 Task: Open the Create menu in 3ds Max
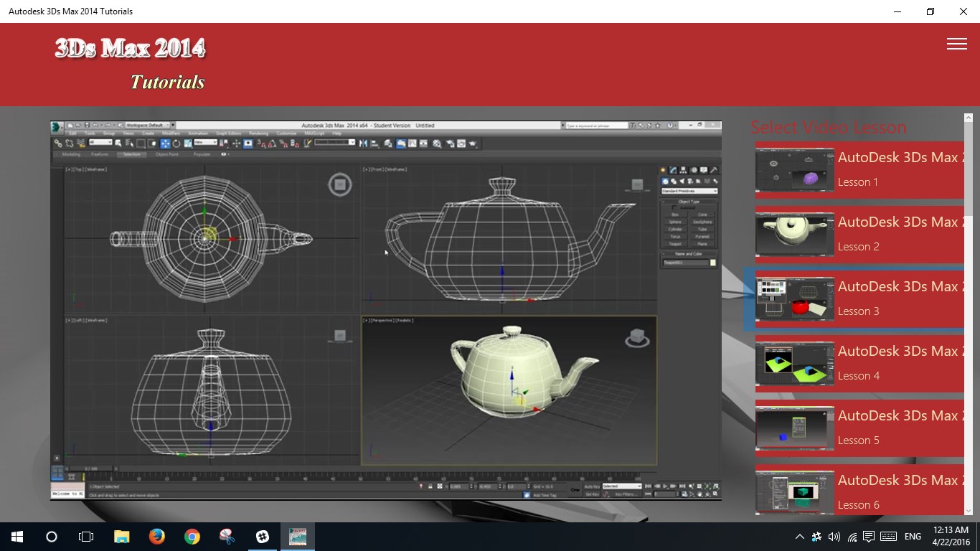point(148,133)
